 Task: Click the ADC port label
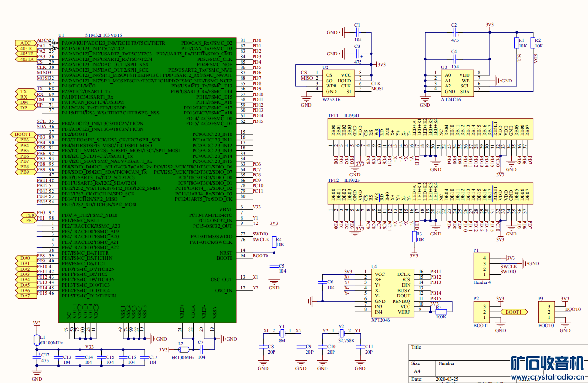[25, 43]
